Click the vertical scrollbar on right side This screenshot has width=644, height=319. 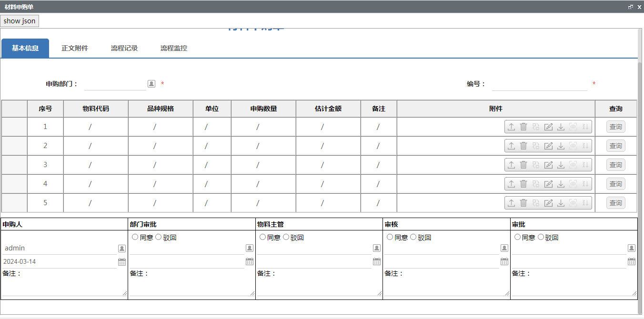click(x=640, y=186)
